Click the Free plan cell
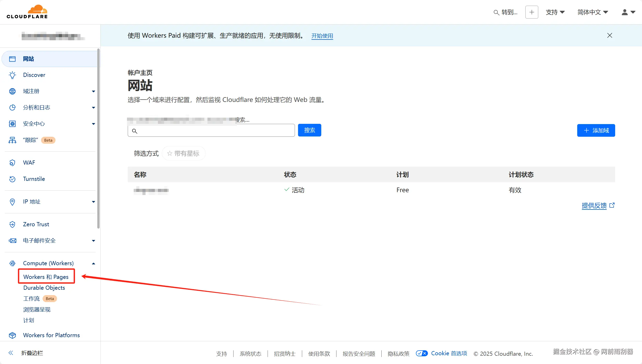 (x=403, y=190)
